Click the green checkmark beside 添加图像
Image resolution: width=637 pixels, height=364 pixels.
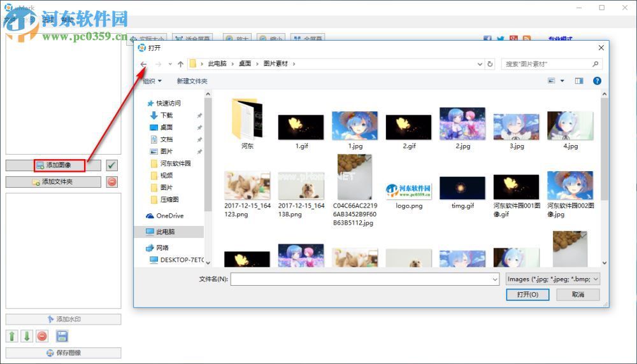111,165
